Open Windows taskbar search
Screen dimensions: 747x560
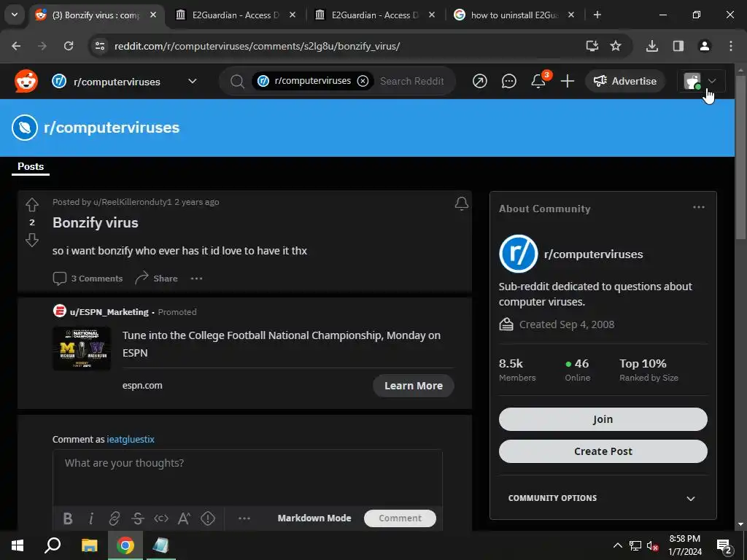(53, 545)
